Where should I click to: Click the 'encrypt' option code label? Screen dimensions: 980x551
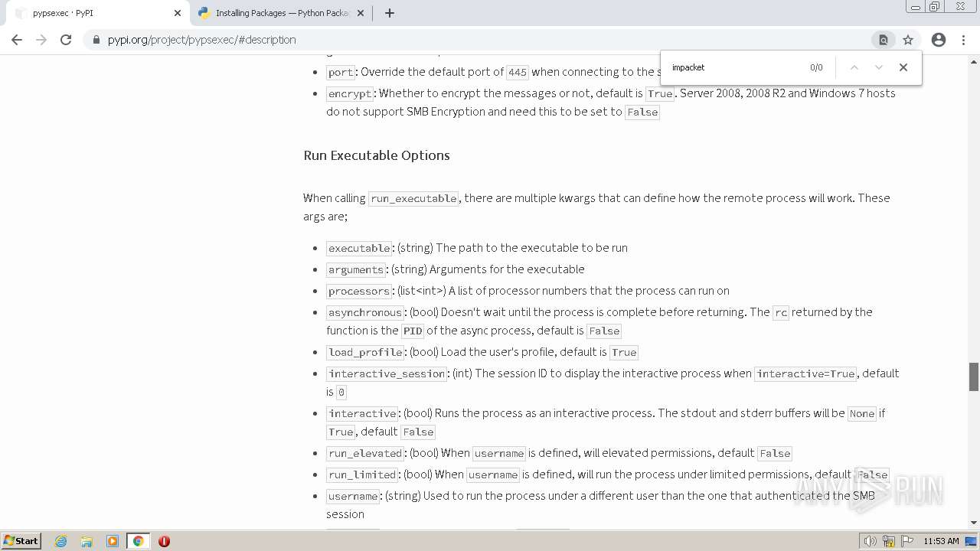point(350,93)
